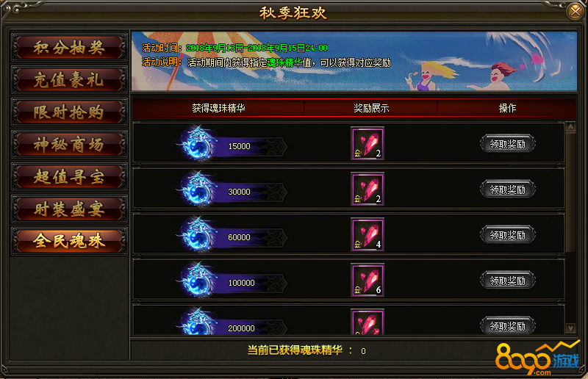Close the 秋季狂欢 event window
588x379 pixels.
pos(575,11)
